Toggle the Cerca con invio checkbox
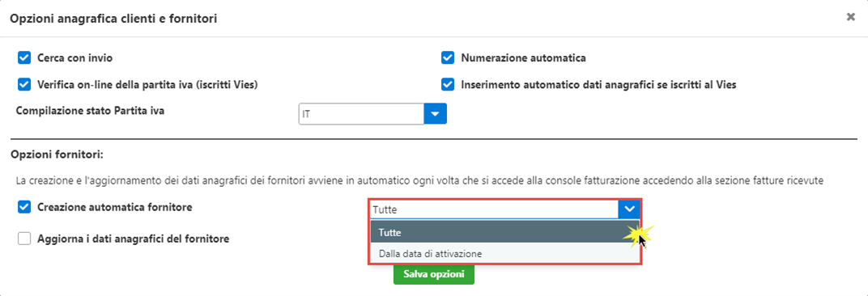The height and width of the screenshot is (296, 868). [23, 57]
